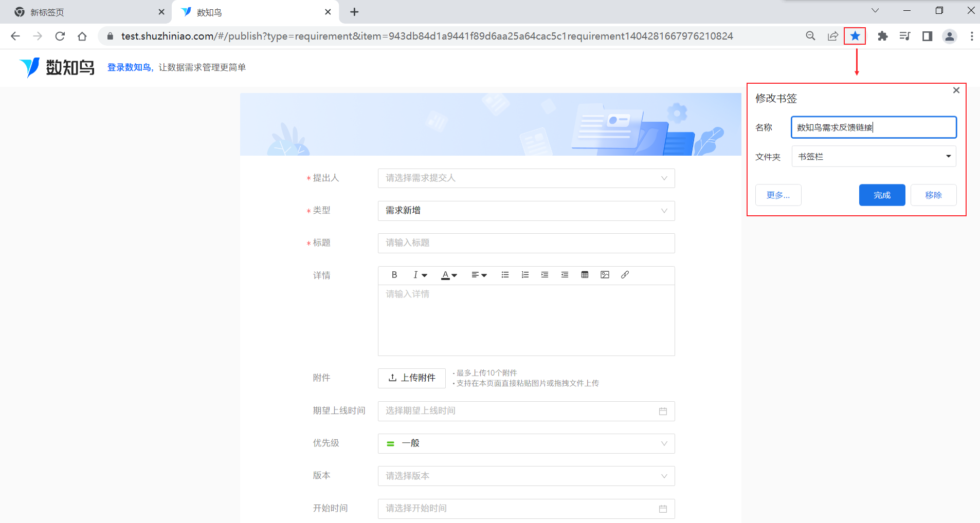Go to the browser home page

click(x=82, y=36)
